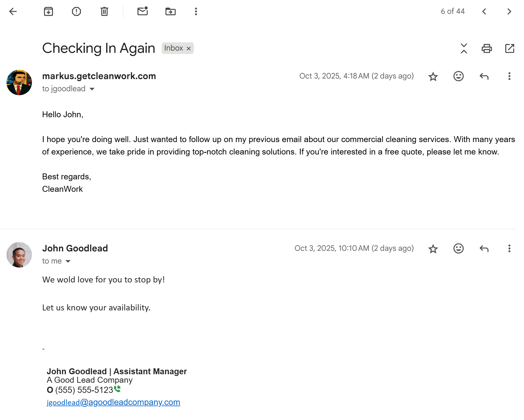Open conversation in a new window
The height and width of the screenshot is (420, 524).
pyautogui.click(x=509, y=48)
